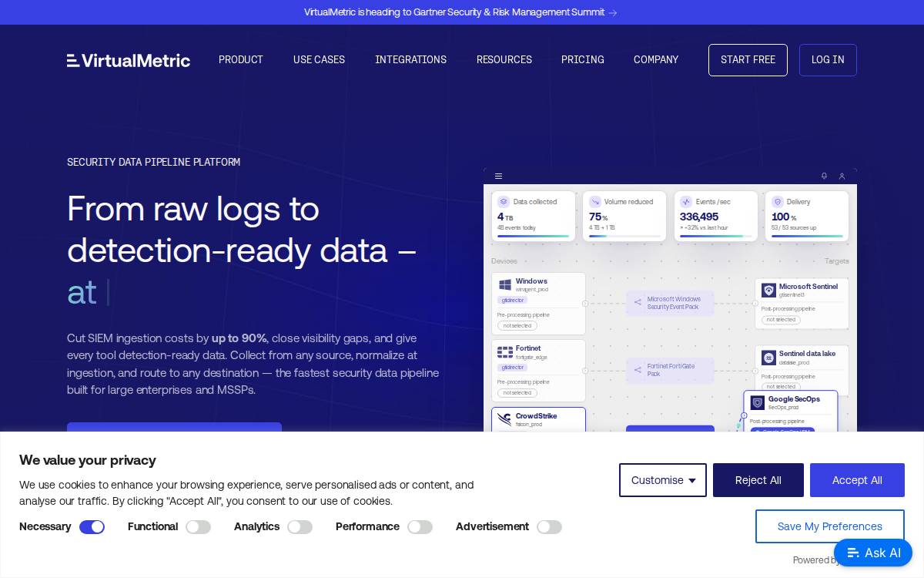Click share icon on Microsoft Windows Security Event Pack
Screen dimensions: 924x578
click(x=638, y=302)
